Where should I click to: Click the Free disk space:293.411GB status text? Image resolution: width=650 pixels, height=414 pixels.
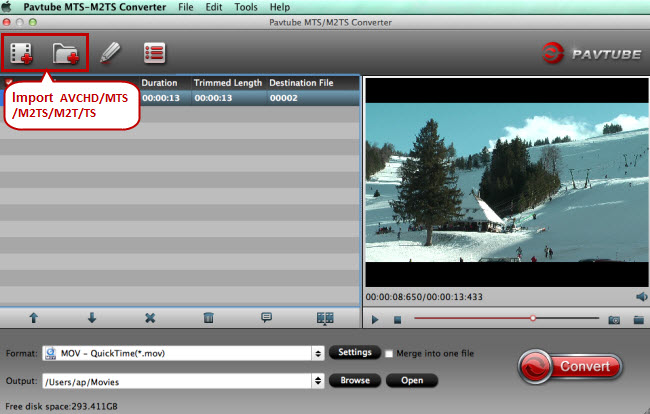click(61, 406)
